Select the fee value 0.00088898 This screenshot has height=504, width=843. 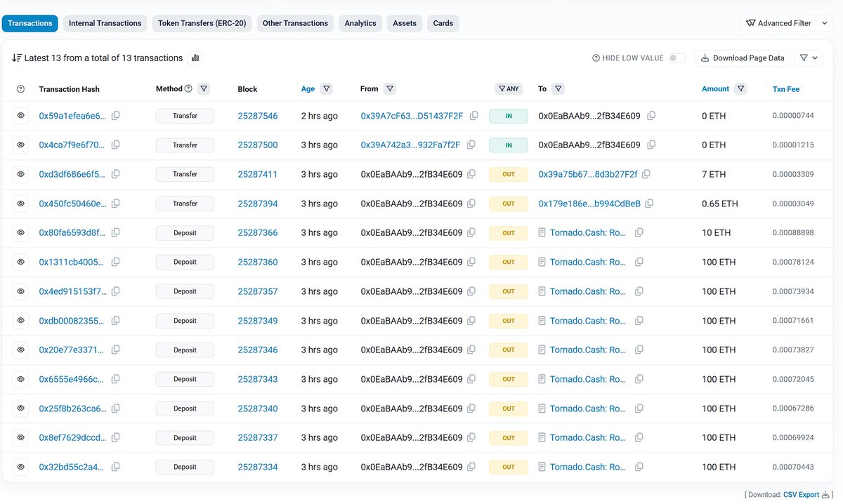(793, 233)
